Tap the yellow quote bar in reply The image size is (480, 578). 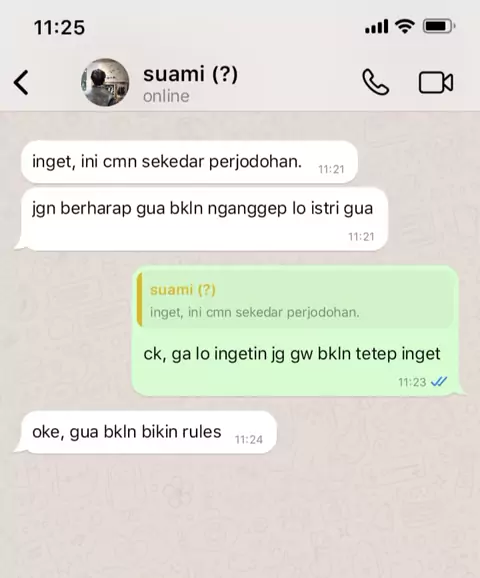(x=139, y=301)
